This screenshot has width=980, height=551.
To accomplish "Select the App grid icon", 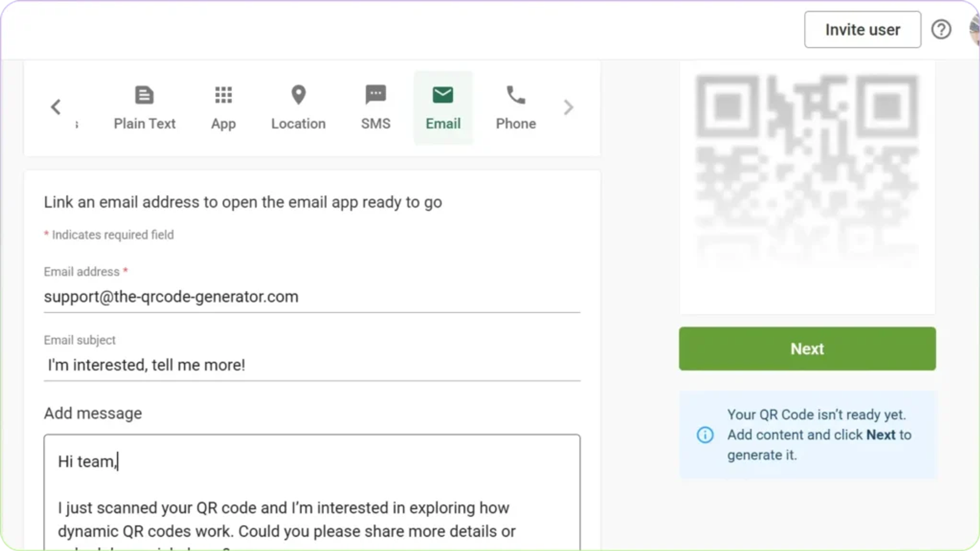I will (x=224, y=95).
